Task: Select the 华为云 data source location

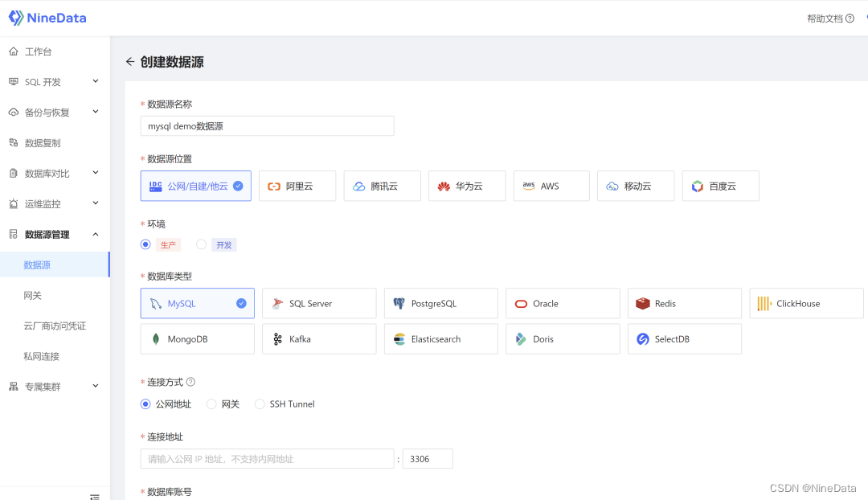Action: pos(467,186)
